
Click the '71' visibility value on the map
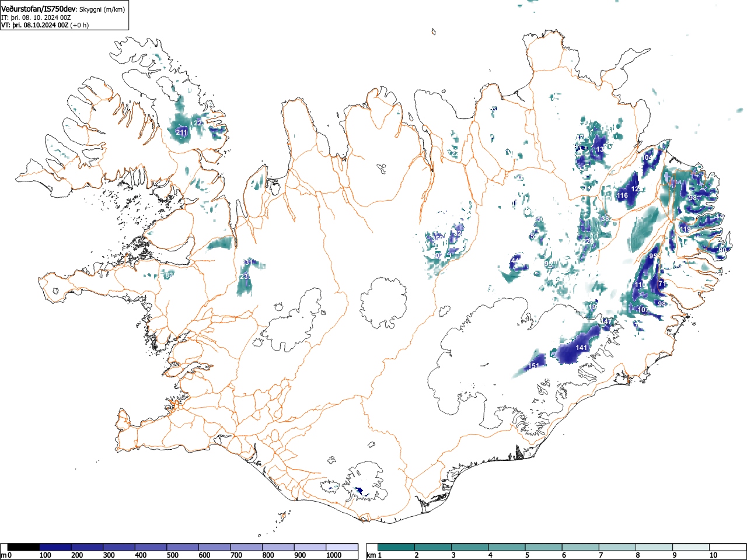662,283
